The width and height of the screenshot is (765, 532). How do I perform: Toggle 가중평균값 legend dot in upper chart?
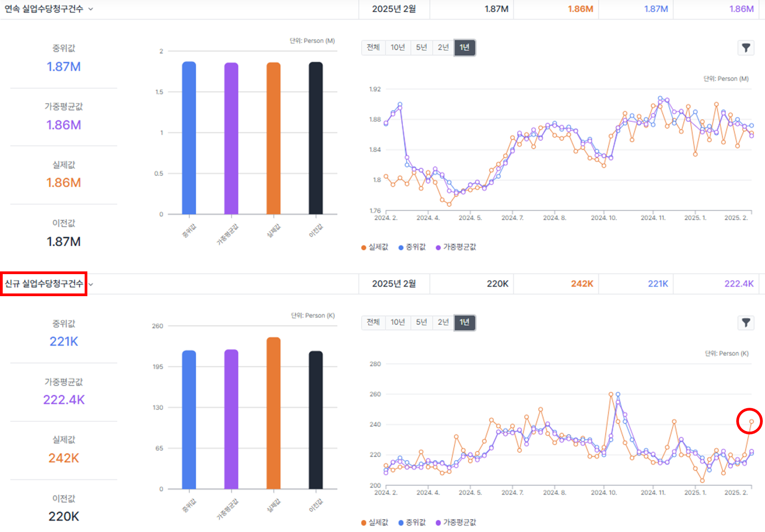coord(438,248)
